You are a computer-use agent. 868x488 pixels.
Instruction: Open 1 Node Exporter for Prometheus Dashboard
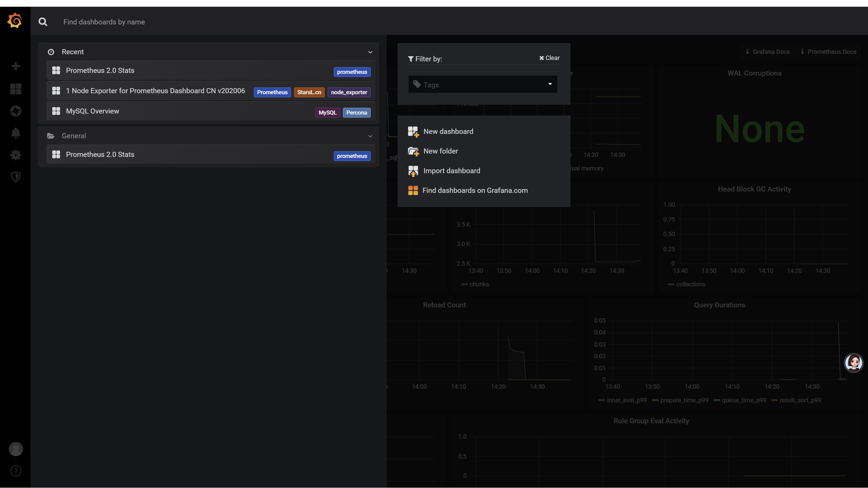(211, 91)
